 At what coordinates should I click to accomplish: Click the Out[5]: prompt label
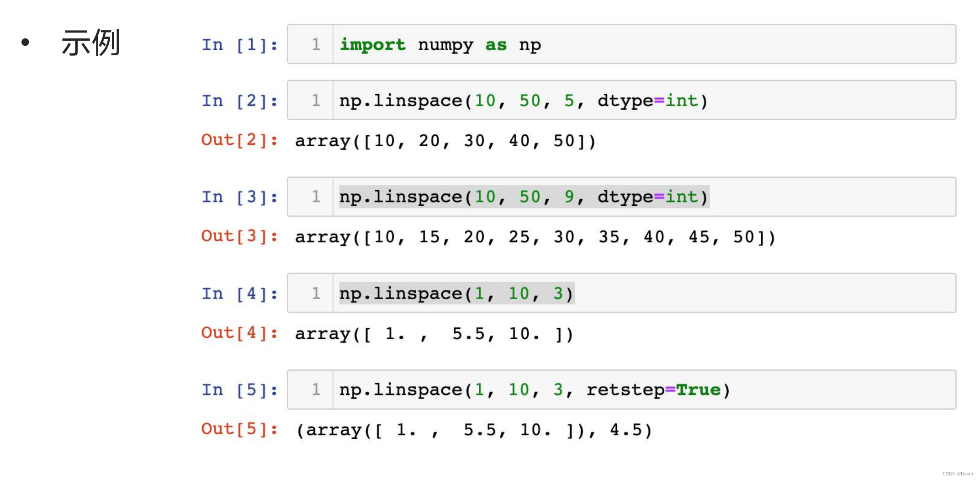(239, 429)
